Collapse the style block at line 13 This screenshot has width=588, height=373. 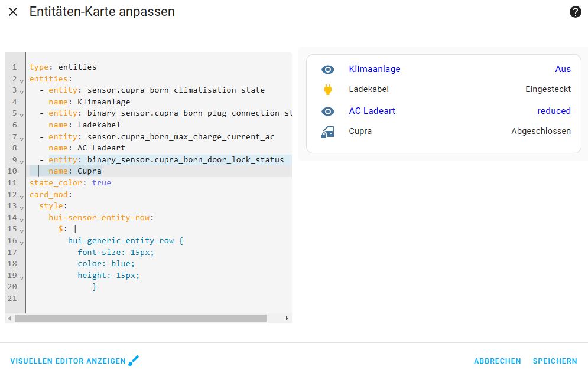tap(22, 208)
